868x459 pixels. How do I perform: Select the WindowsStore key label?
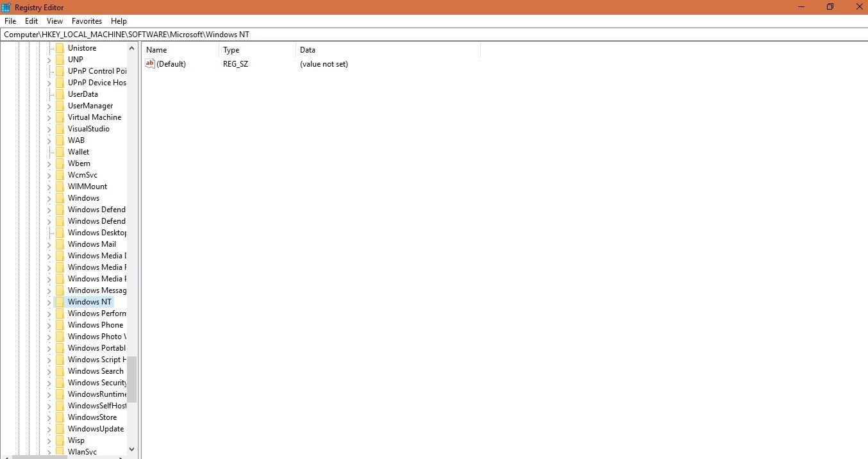click(x=92, y=417)
